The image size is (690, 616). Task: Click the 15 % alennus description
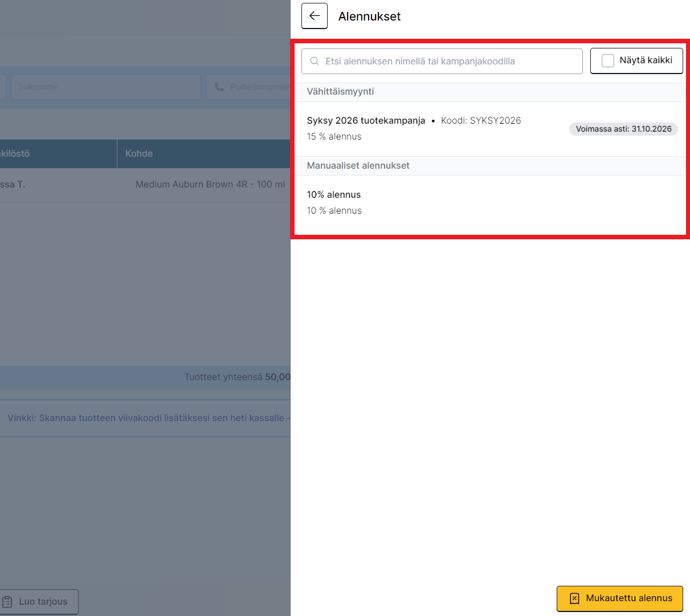(x=334, y=136)
